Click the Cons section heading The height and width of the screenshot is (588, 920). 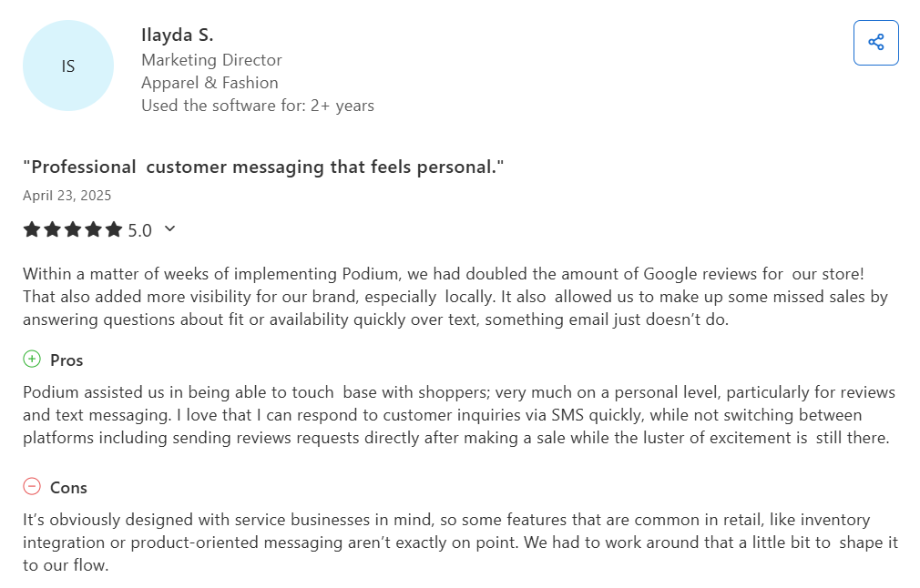click(x=68, y=488)
